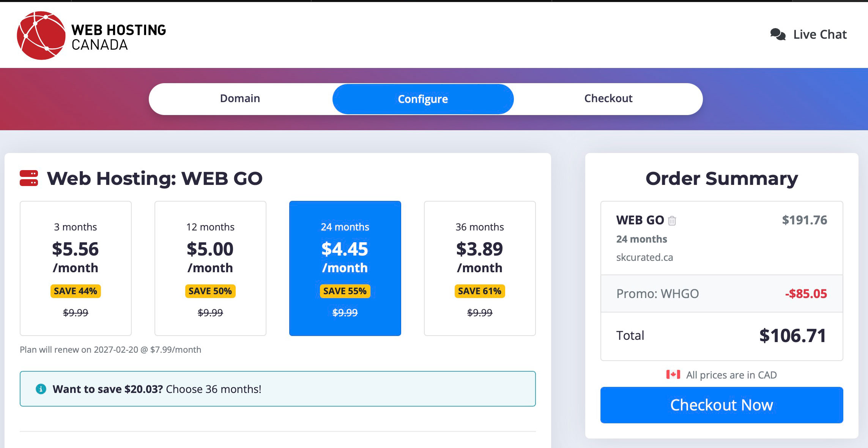Go to the Domain step
The image size is (868, 448).
[240, 99]
